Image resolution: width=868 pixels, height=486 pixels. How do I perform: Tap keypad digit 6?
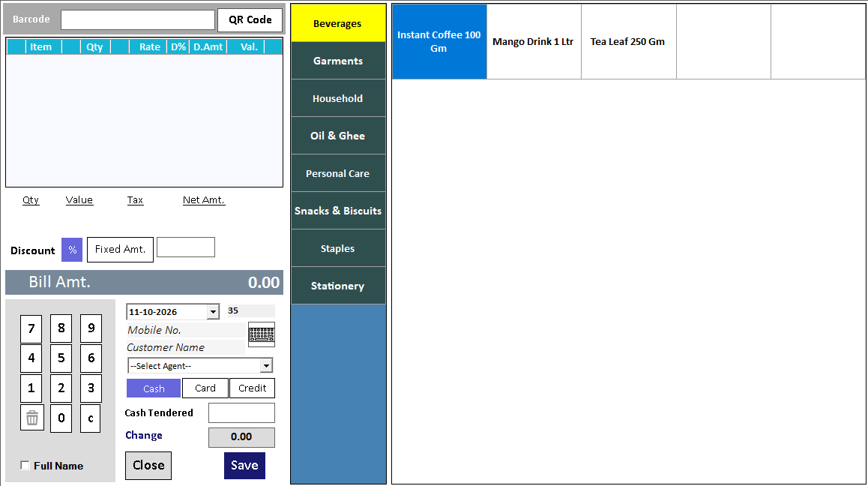(x=91, y=358)
